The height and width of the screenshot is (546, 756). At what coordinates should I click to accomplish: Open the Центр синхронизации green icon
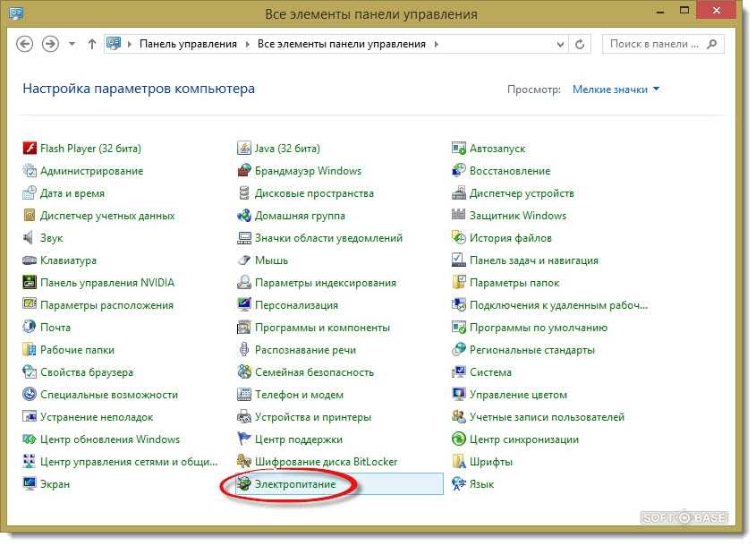click(458, 439)
